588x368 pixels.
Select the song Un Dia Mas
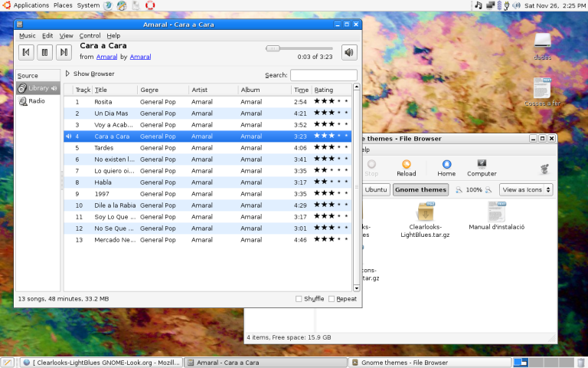pos(207,113)
